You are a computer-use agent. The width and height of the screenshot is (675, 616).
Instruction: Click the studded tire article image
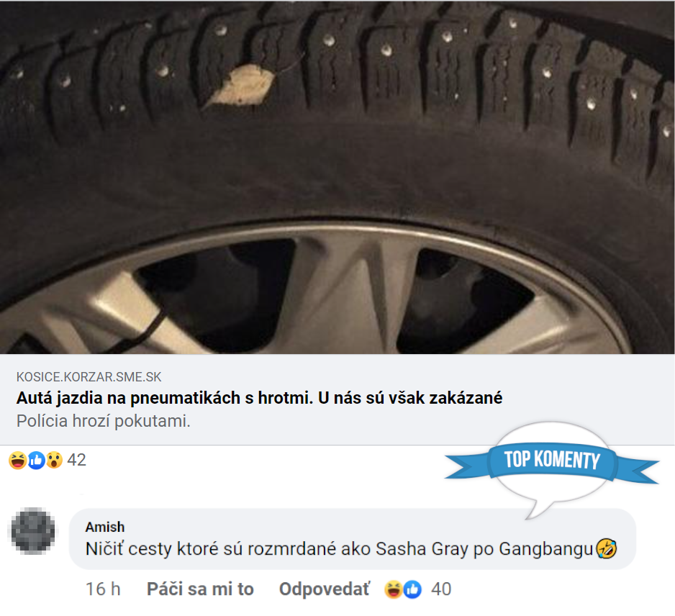click(x=337, y=177)
